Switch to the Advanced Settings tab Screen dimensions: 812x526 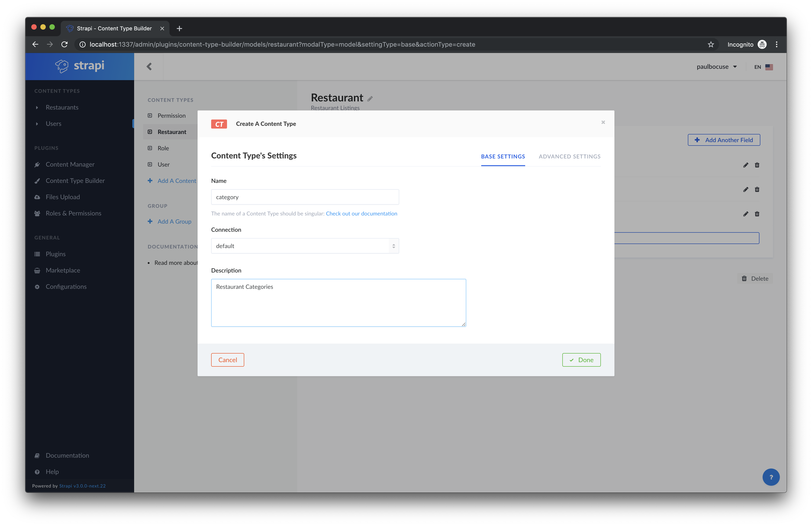tap(569, 156)
